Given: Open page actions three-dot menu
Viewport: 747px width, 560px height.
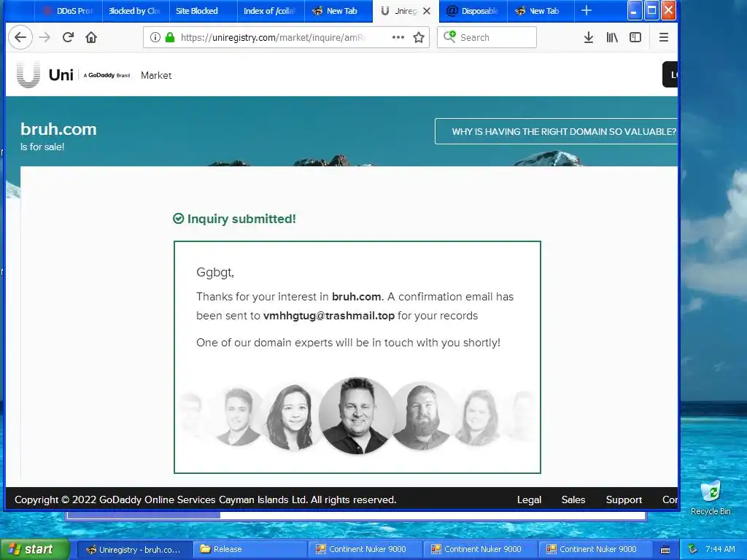Looking at the screenshot, I should [x=398, y=37].
